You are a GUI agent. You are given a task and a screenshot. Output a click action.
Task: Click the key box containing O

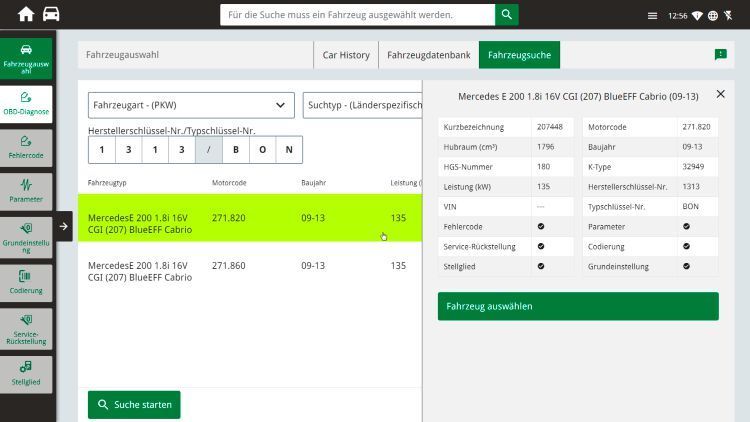pos(262,150)
